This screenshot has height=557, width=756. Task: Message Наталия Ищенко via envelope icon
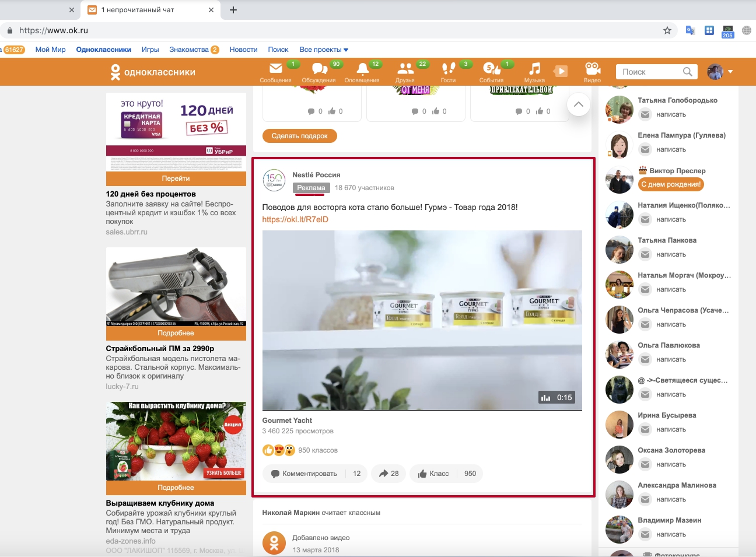[x=645, y=219]
